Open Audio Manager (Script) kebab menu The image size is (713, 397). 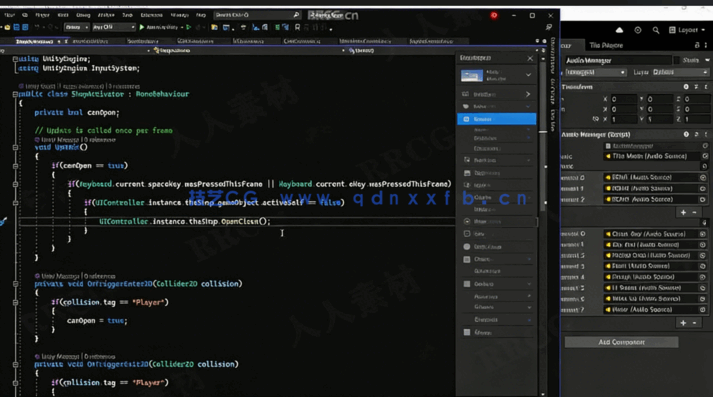pos(706,134)
